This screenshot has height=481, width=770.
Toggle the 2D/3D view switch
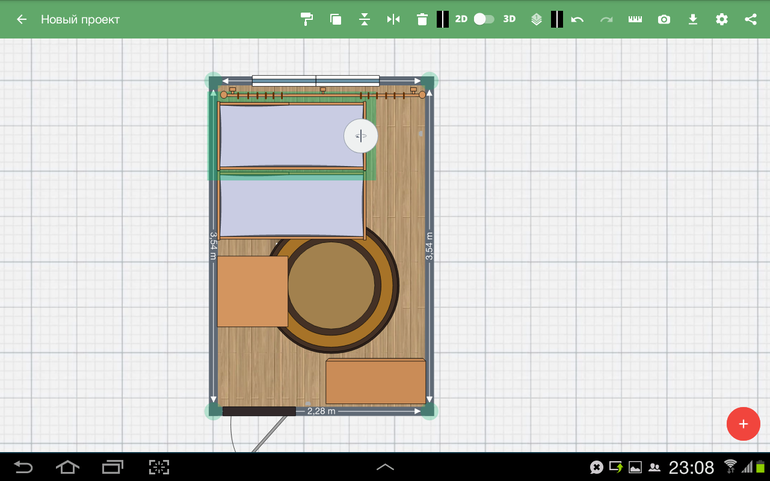(x=484, y=19)
